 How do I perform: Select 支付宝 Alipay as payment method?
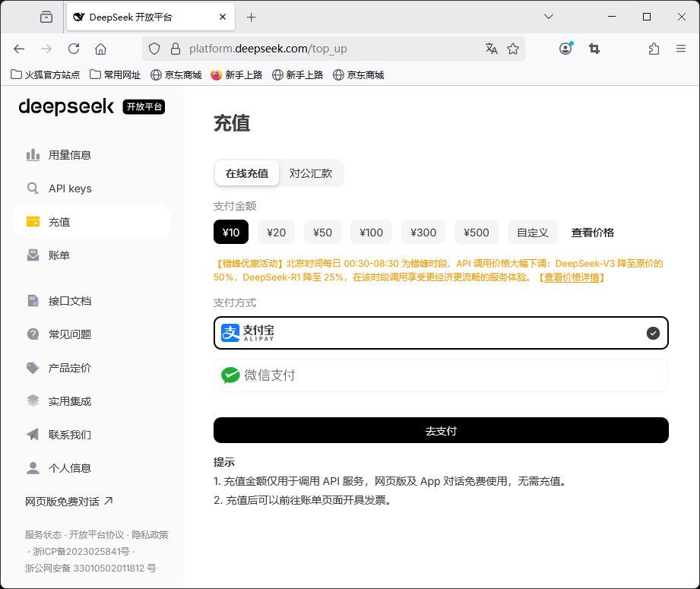click(441, 333)
